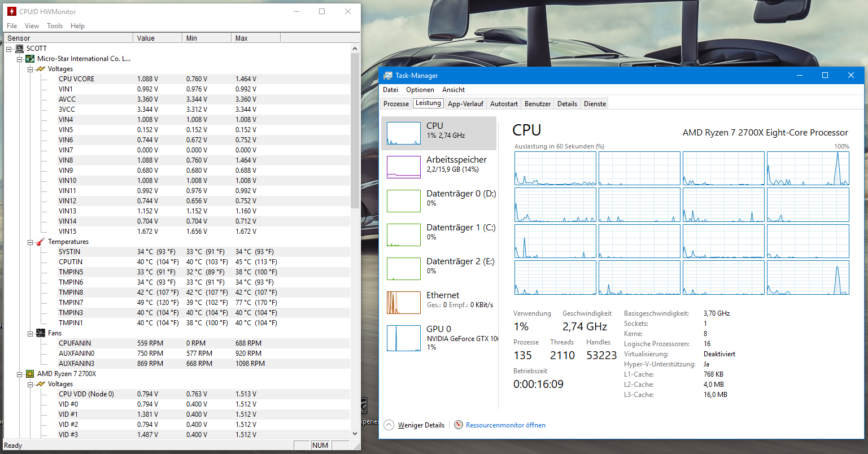Screen dimensions: 868x454
Task: Open the File menu in HWMonitor
Action: [12, 26]
